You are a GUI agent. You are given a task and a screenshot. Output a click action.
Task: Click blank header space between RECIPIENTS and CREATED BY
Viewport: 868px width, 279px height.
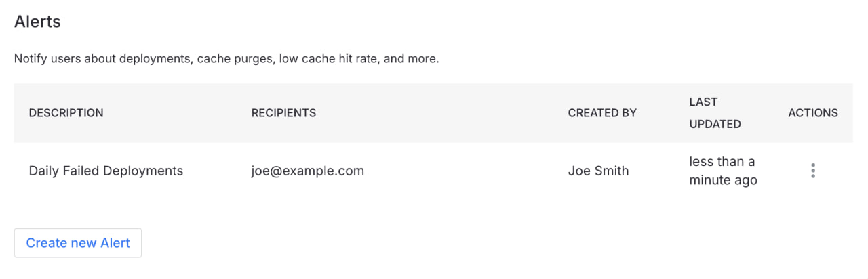(x=441, y=113)
